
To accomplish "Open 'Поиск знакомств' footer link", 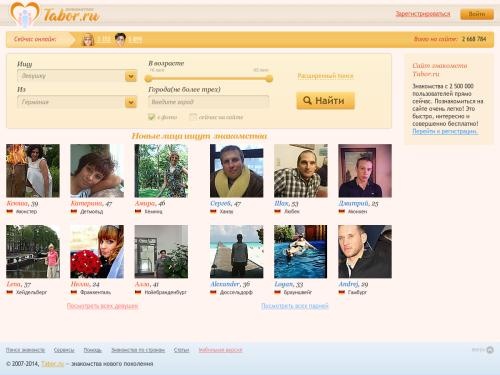I will [x=25, y=350].
